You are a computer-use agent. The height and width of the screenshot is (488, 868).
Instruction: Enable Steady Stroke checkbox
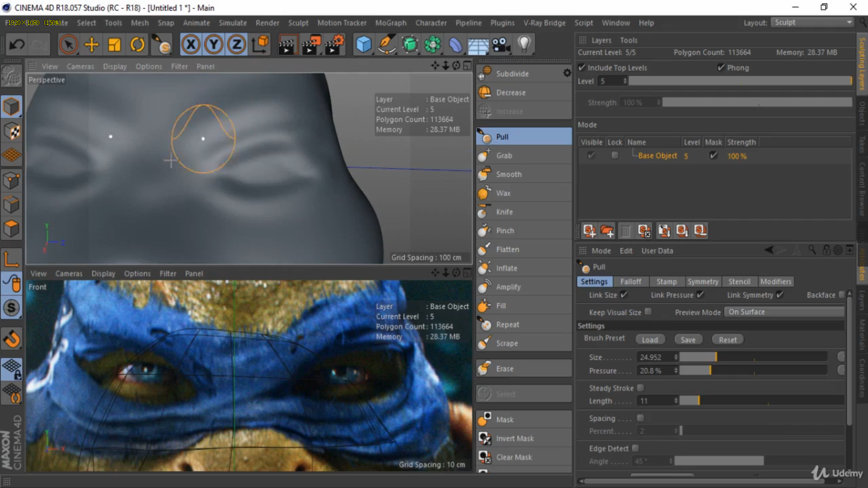coord(641,388)
